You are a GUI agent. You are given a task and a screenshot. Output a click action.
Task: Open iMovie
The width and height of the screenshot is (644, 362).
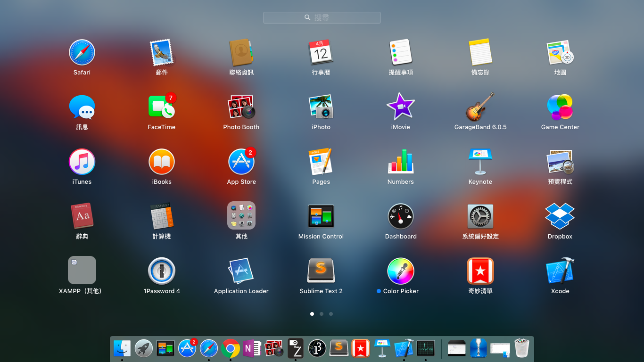[401, 107]
